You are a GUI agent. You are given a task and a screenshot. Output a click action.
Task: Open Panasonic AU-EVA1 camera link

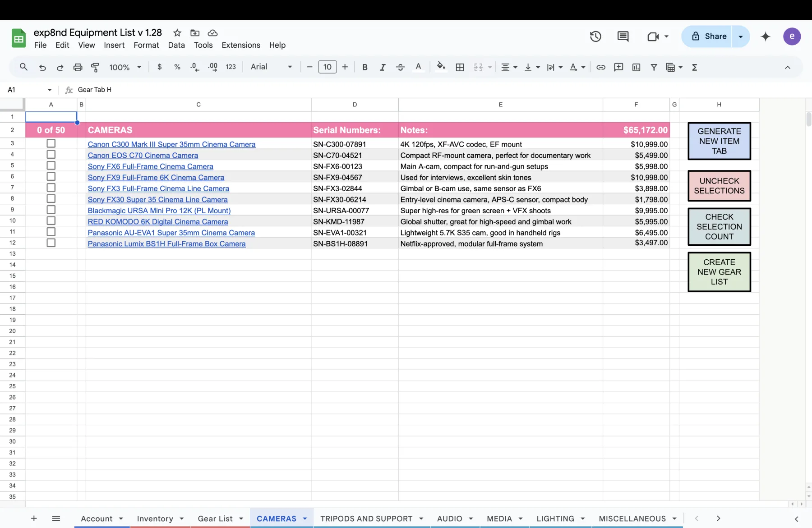coord(171,233)
